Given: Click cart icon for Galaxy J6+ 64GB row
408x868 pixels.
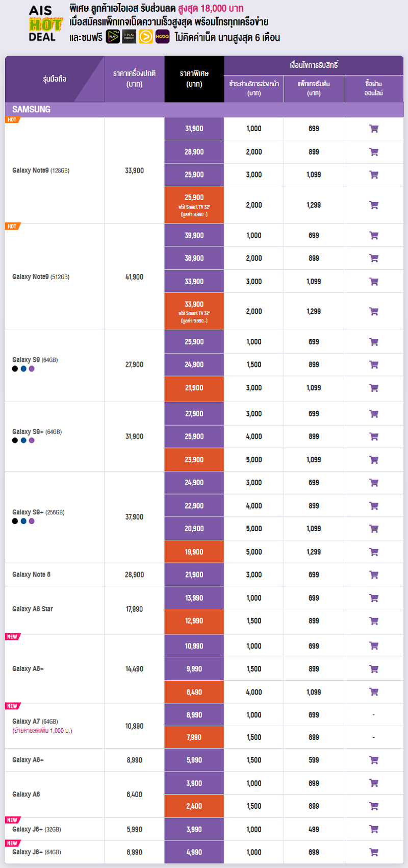Looking at the screenshot, I should pos(374,852).
